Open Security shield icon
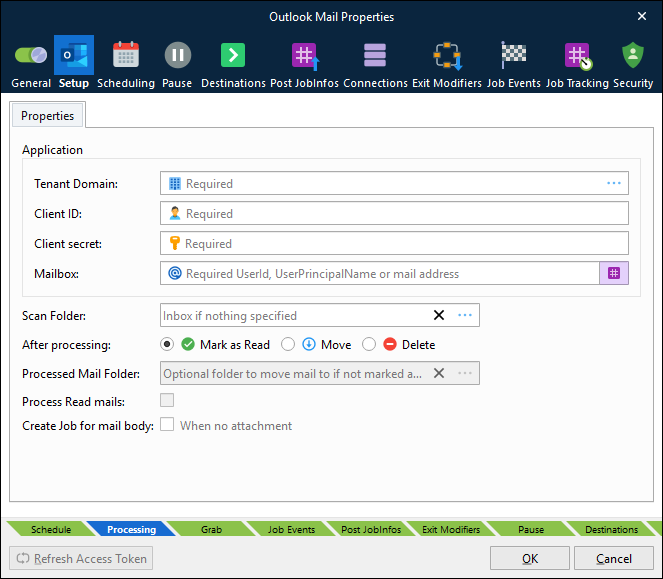Viewport: 663px width, 579px height. 633,55
